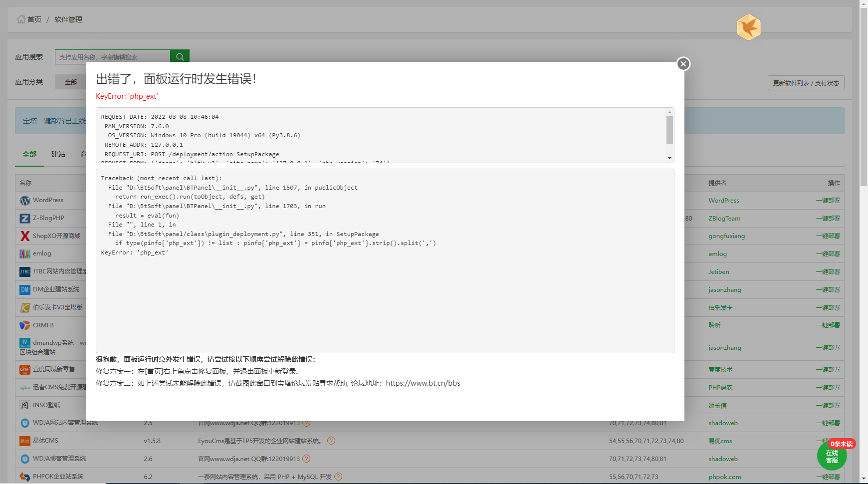Click the search magnifier icon button
The width and height of the screenshot is (868, 484).
(180, 57)
